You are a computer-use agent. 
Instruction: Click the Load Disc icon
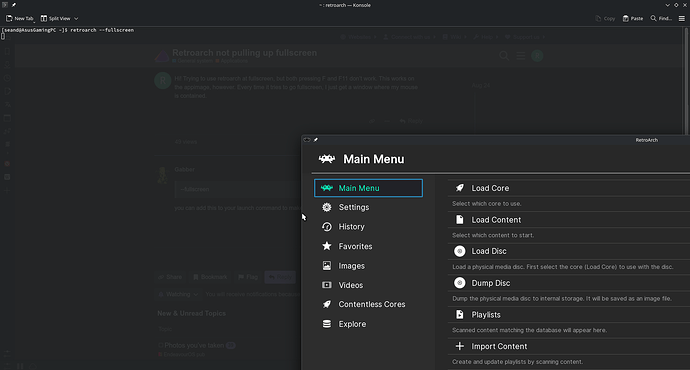[x=459, y=251]
